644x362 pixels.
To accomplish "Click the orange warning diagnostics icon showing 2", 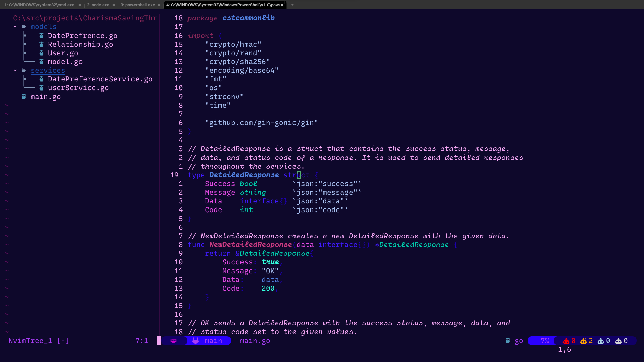I will coord(584,341).
